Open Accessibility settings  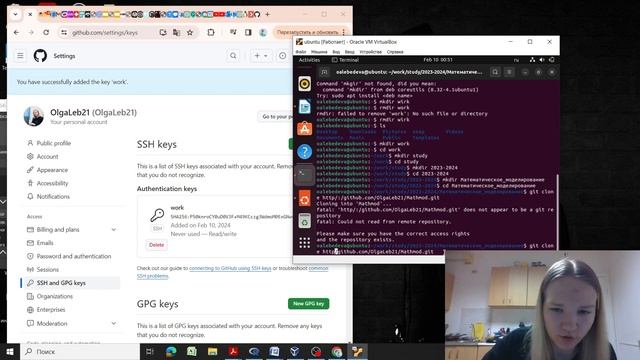pos(52,183)
